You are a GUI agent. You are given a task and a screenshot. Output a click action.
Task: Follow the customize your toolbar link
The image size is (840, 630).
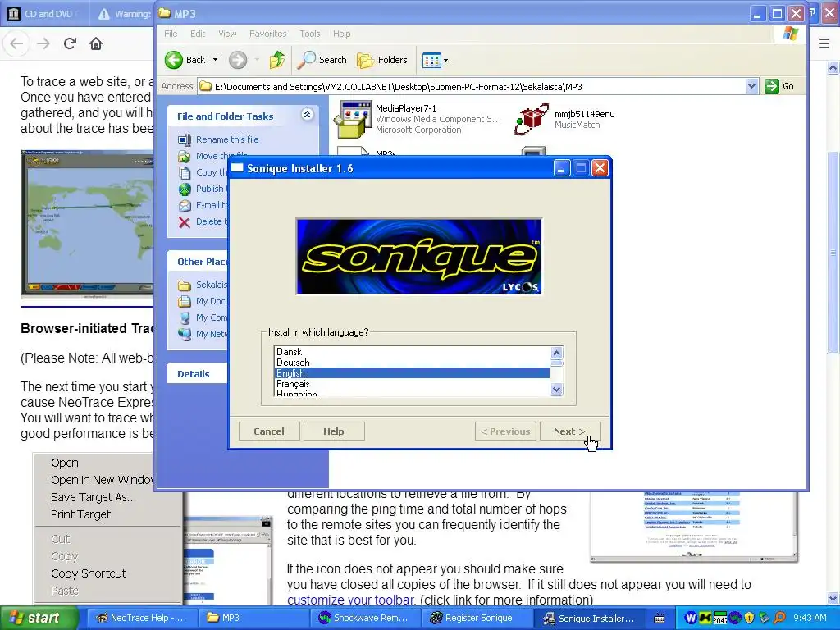[x=350, y=600]
